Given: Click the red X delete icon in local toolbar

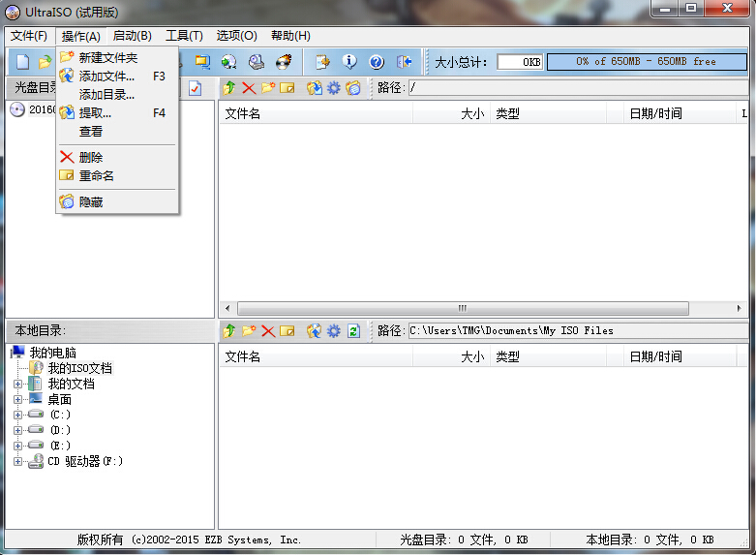Looking at the screenshot, I should point(268,331).
